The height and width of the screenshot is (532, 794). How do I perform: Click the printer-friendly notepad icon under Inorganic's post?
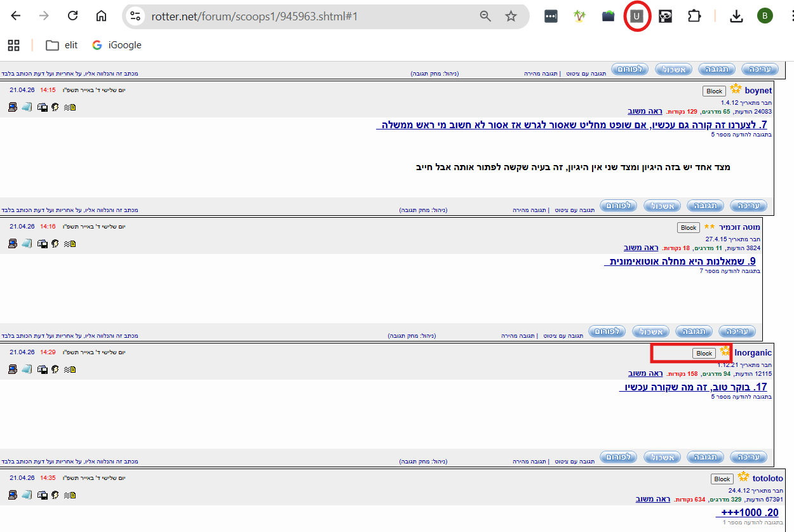click(x=26, y=368)
